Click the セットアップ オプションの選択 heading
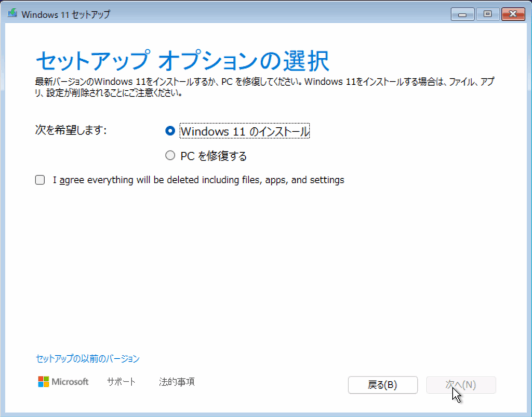Image resolution: width=532 pixels, height=417 pixels. [182, 61]
